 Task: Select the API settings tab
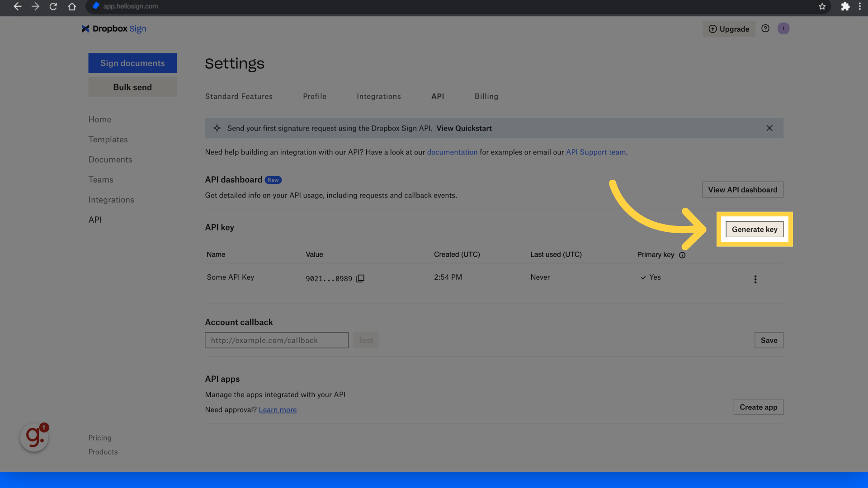(438, 96)
